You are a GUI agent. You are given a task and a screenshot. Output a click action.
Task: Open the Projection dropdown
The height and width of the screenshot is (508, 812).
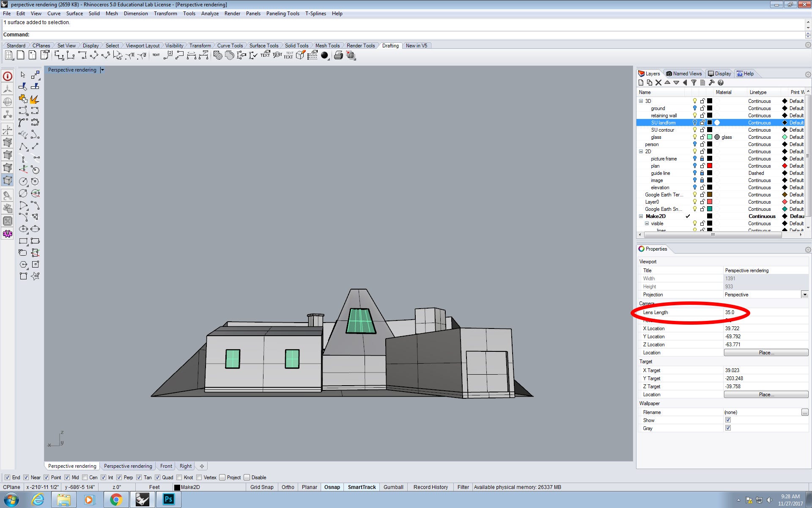coord(804,295)
